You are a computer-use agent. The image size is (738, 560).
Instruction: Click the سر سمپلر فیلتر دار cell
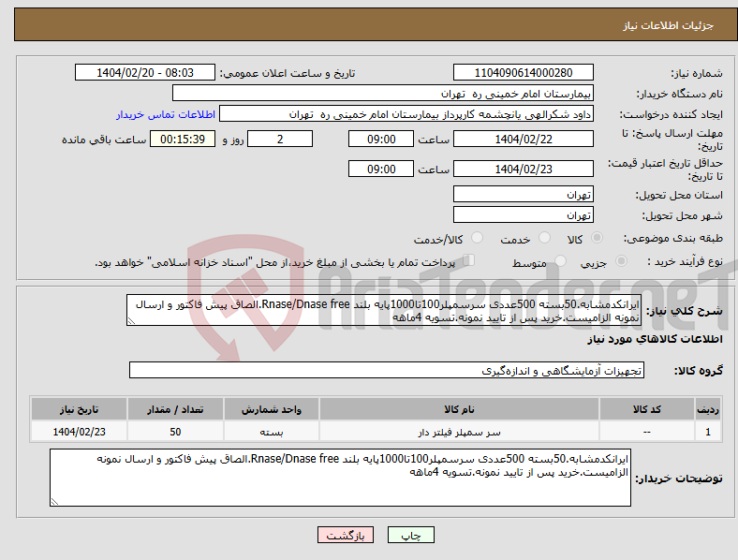point(459,432)
